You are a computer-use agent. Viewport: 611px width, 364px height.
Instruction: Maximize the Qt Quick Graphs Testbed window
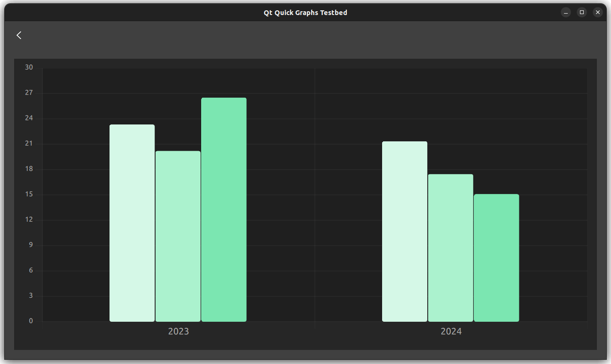[x=582, y=12]
